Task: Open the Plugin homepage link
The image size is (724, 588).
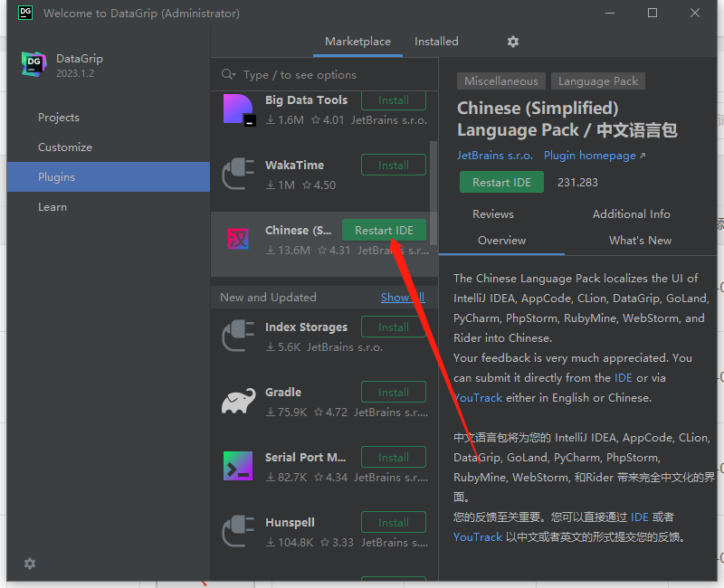Action: [589, 155]
